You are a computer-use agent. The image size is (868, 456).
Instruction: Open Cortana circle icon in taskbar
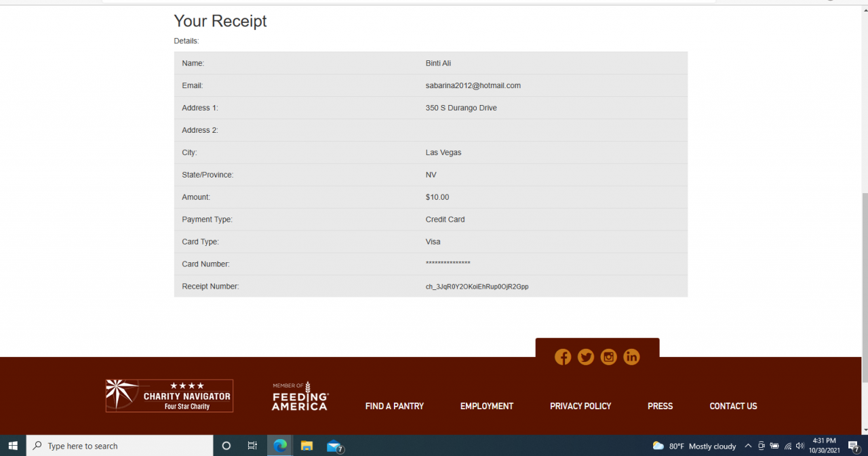pos(226,446)
